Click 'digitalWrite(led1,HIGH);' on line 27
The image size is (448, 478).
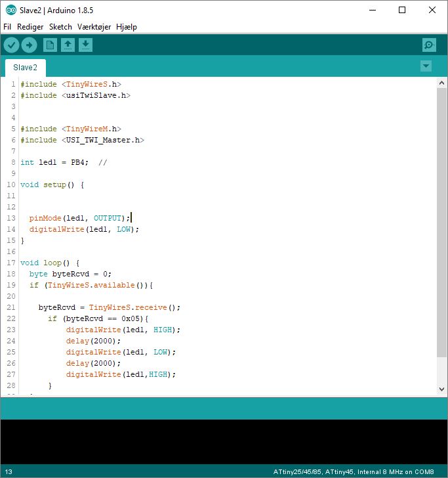[x=121, y=374]
